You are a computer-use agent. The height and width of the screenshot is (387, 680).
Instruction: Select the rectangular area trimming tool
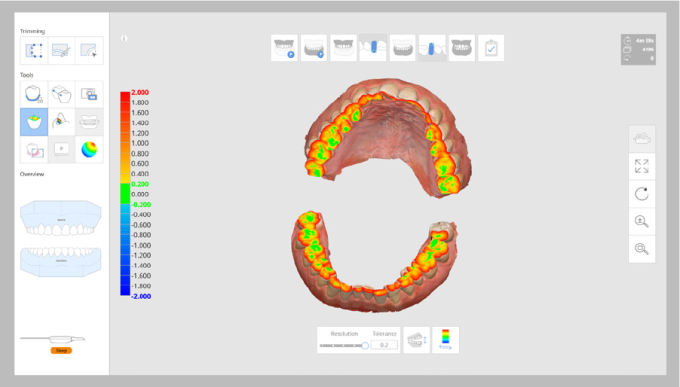[x=34, y=51]
